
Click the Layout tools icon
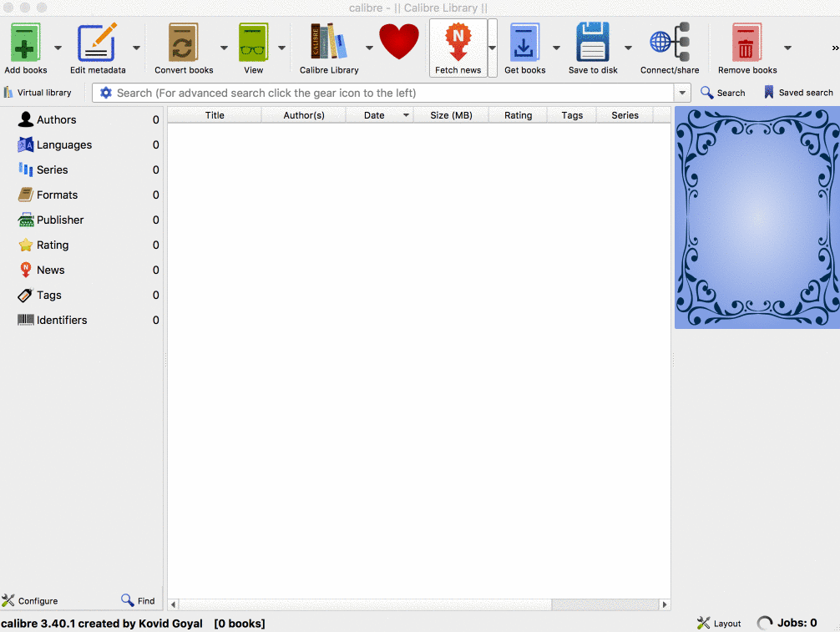coord(703,623)
